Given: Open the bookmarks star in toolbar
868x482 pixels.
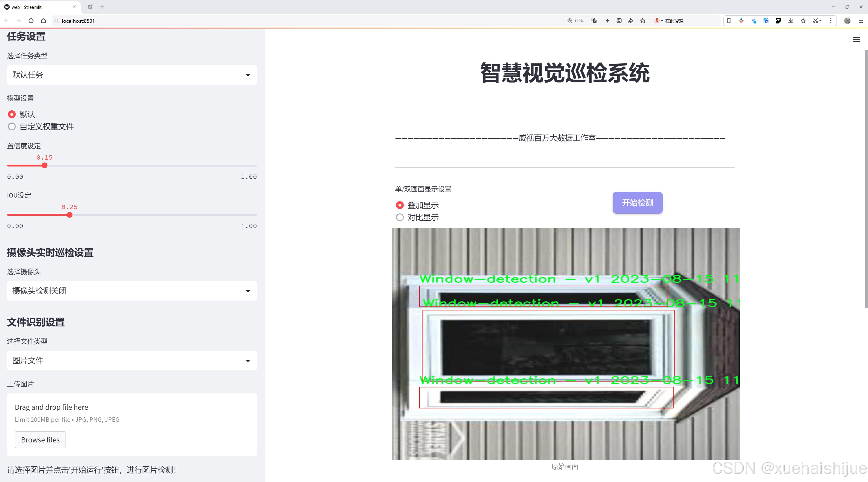Looking at the screenshot, I should coord(803,20).
